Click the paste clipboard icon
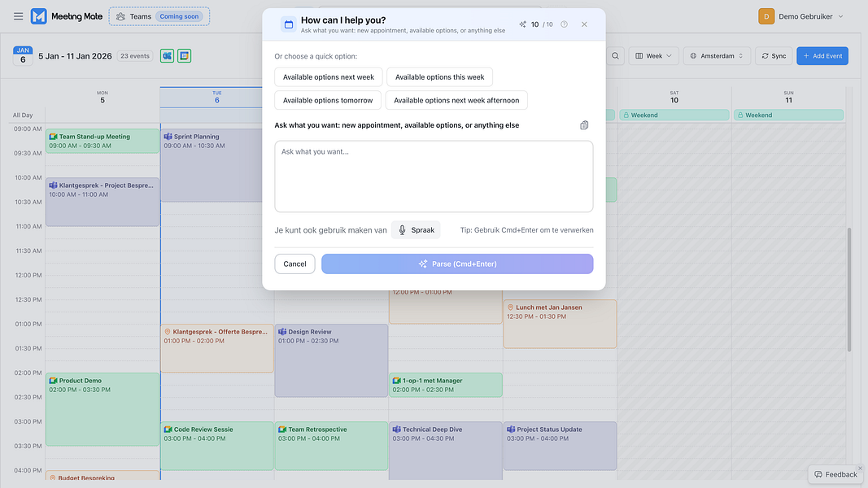868x488 pixels. 584,125
